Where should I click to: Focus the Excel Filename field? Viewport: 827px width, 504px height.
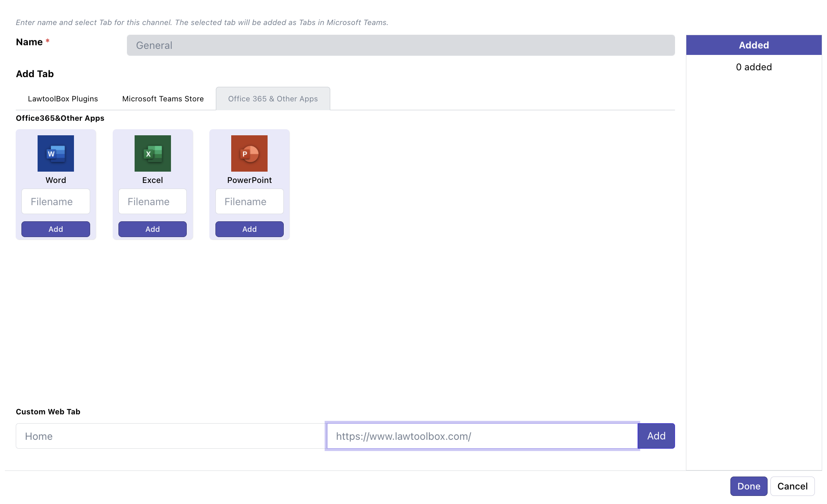tap(152, 202)
